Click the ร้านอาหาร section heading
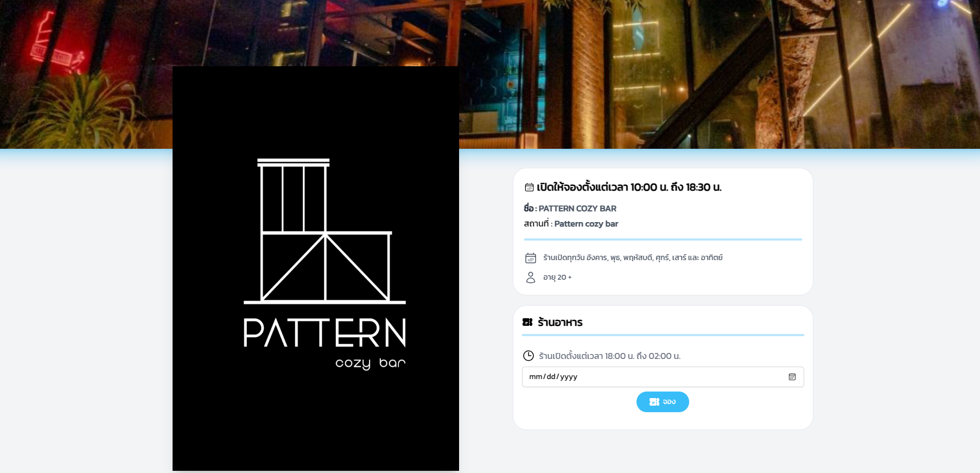This screenshot has height=473, width=980. click(560, 323)
